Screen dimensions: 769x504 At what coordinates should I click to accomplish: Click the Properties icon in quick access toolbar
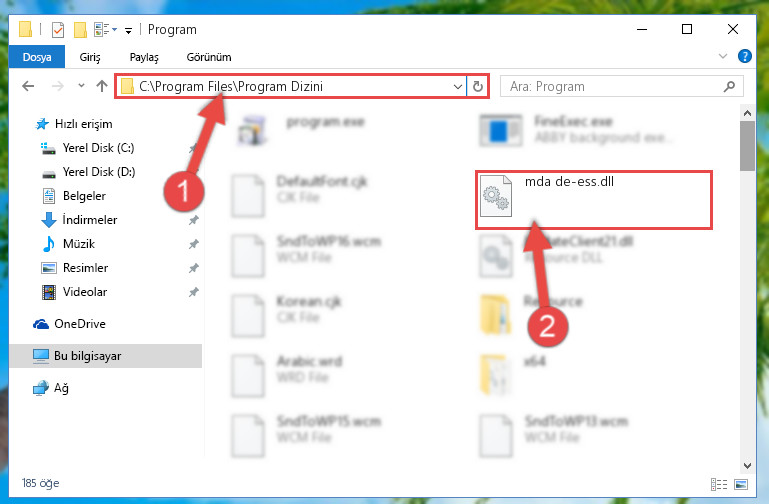(58, 29)
